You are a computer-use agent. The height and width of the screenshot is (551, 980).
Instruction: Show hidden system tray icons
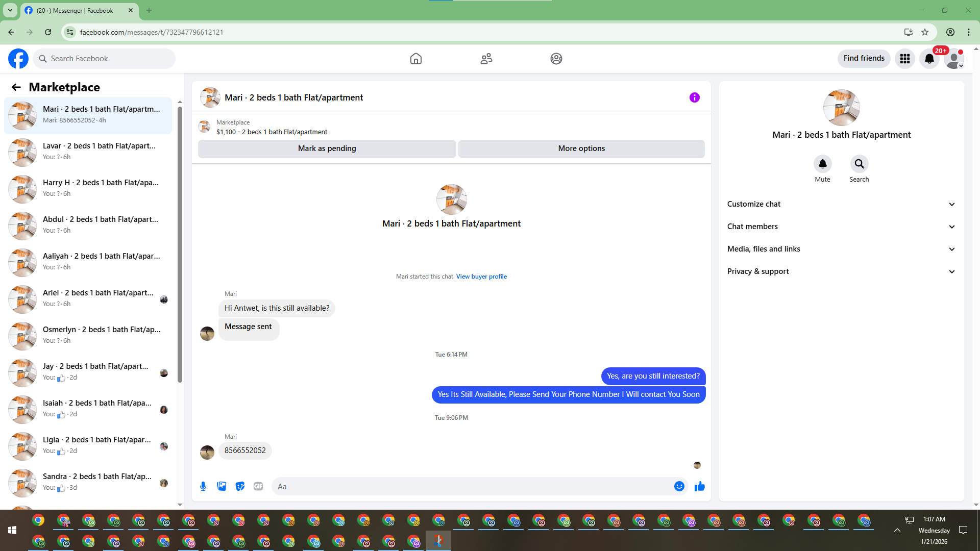coord(897,531)
